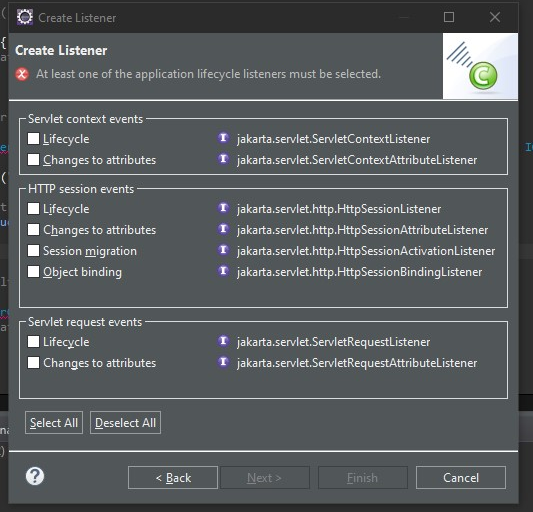Click interface icon beside ServletRequestListener
This screenshot has height=512, width=533.
223,341
